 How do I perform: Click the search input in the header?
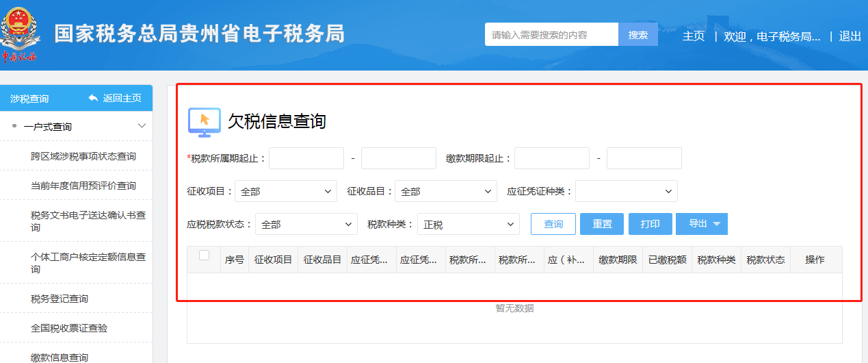point(551,35)
